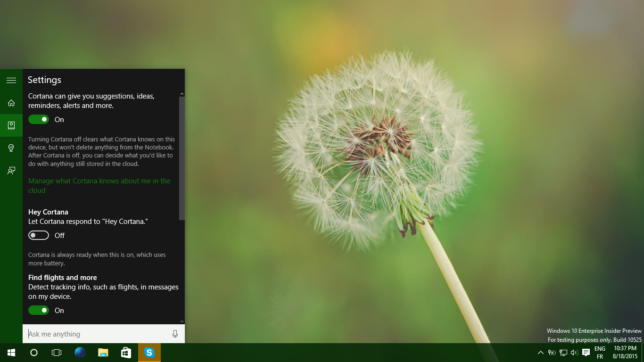Open Cortana Feedback icon

[x=11, y=171]
